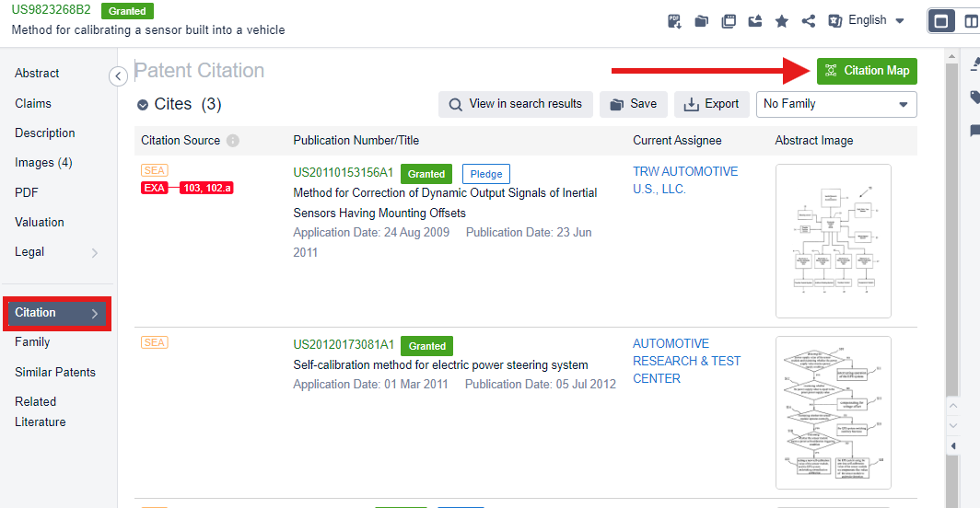Click the folder icon in the top toolbar
Viewport: 980px width, 508px height.
click(x=701, y=21)
